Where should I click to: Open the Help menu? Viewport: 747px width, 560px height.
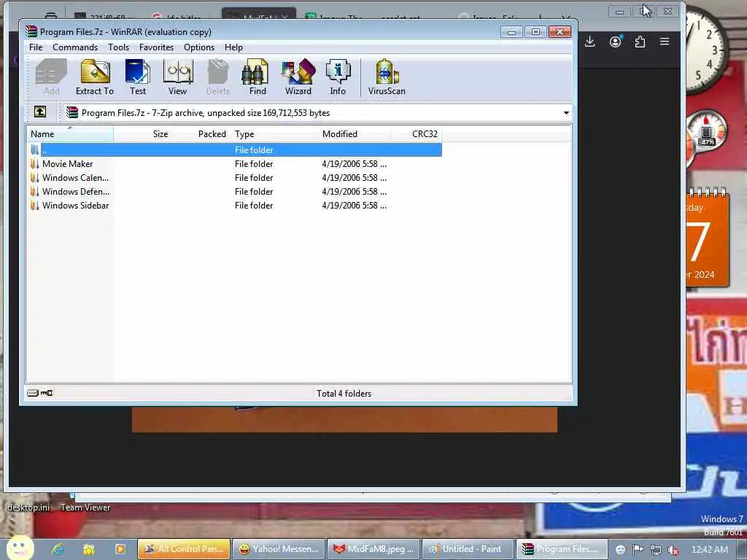click(x=233, y=47)
